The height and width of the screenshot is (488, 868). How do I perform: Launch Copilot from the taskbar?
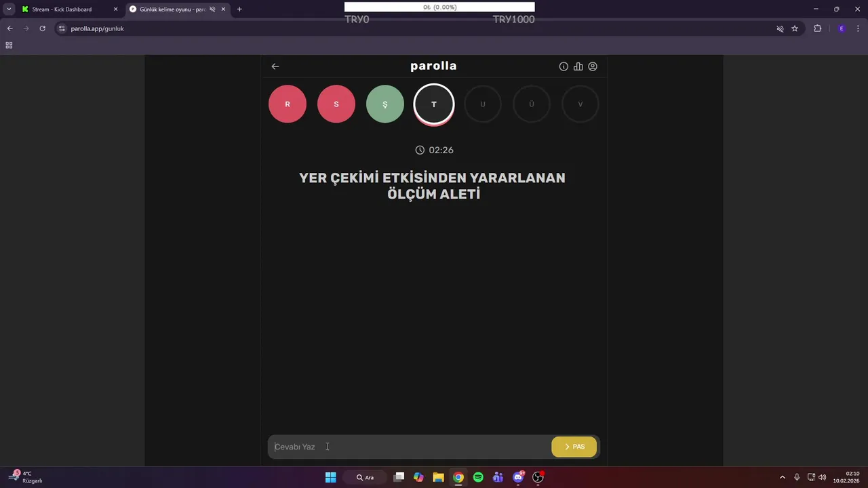coord(418,477)
